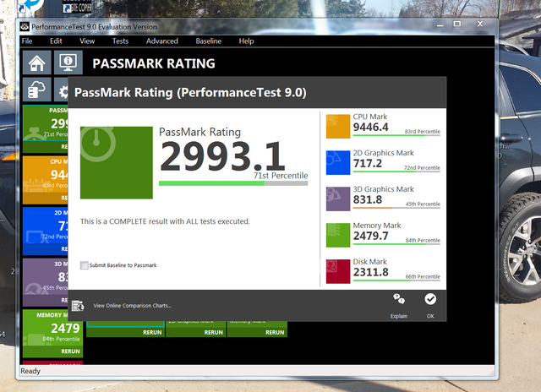Image resolution: width=541 pixels, height=392 pixels.
Task: Select the 2D Graphics Mark 717.2 value
Action: [368, 163]
